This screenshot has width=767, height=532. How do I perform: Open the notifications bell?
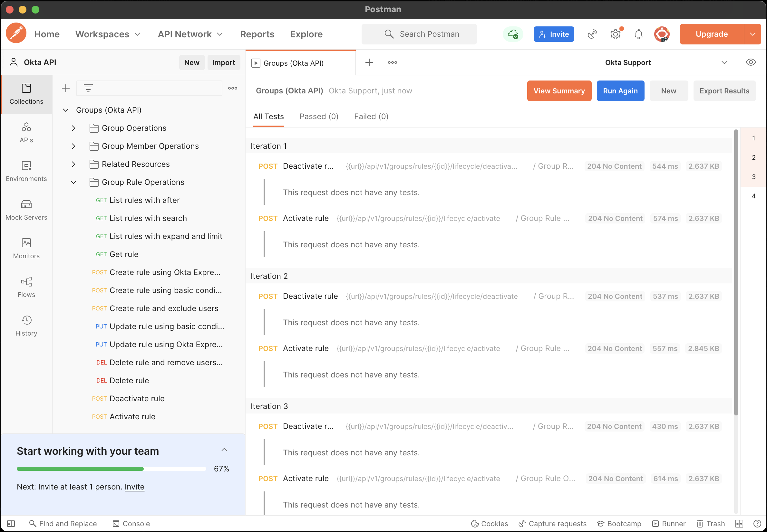pos(638,34)
